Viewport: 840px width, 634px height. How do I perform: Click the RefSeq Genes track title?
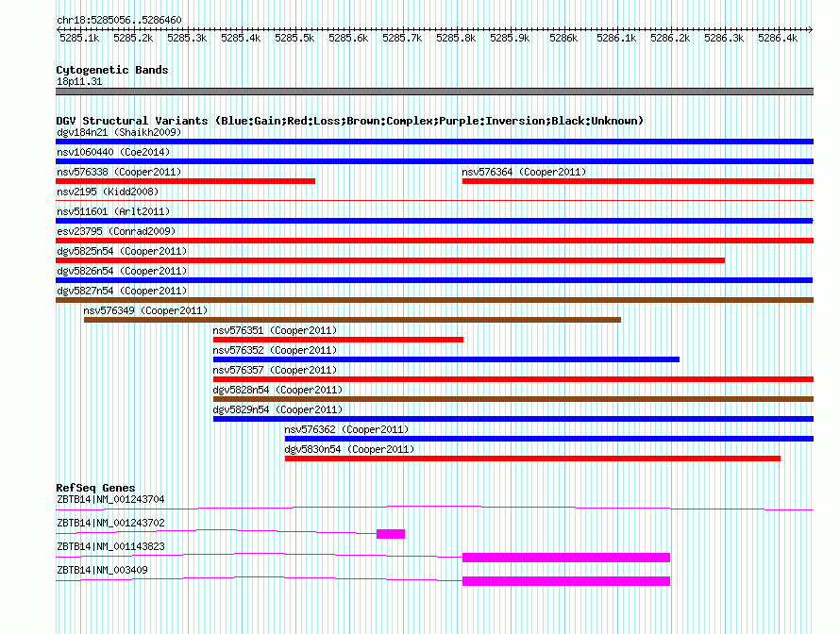(95, 488)
